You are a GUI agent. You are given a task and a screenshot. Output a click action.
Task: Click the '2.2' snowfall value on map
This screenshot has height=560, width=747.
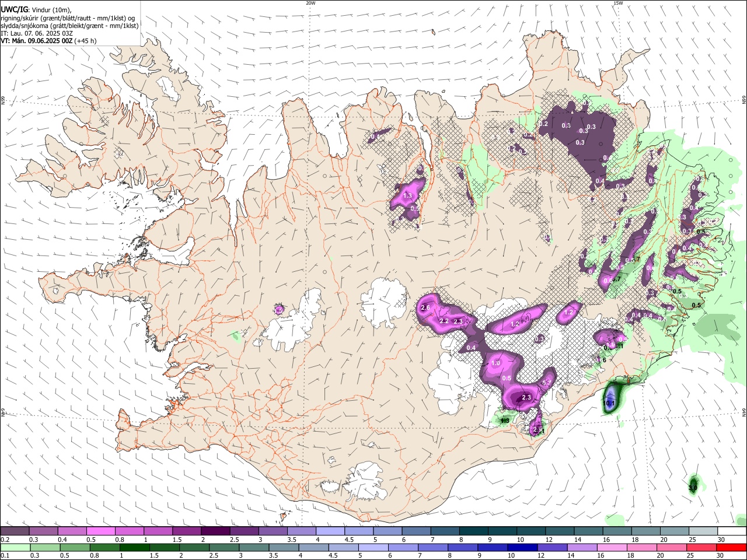(444, 321)
